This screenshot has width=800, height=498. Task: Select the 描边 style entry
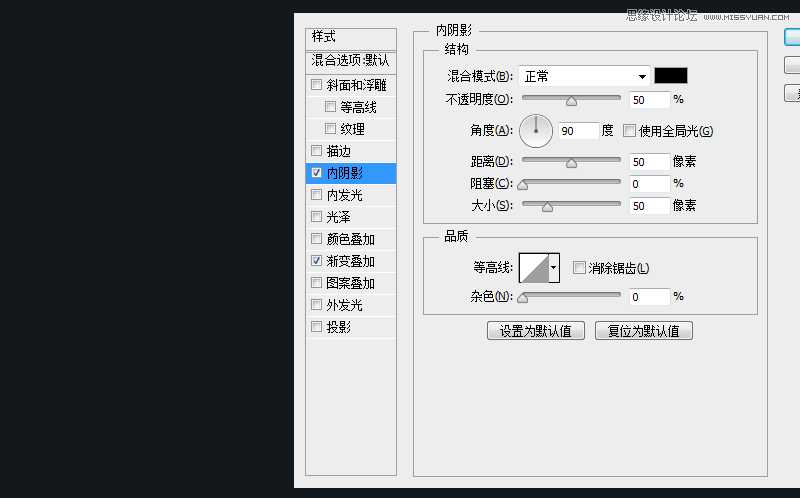[339, 151]
